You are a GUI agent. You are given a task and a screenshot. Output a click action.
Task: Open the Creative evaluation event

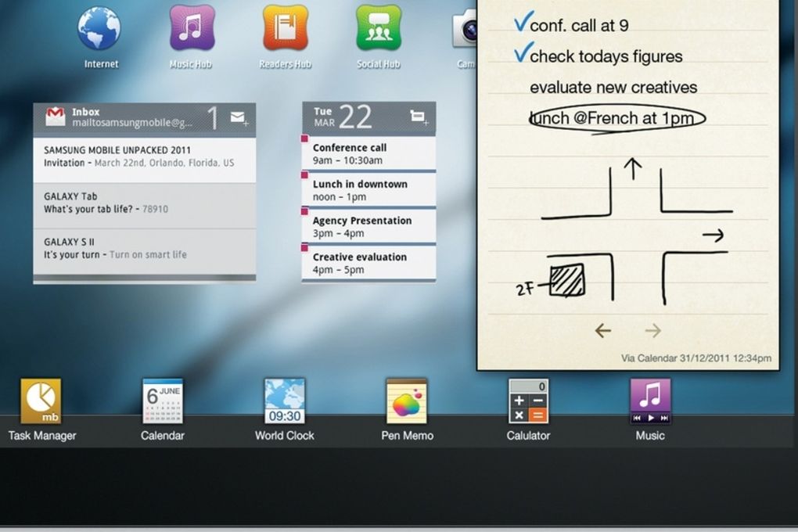369,263
